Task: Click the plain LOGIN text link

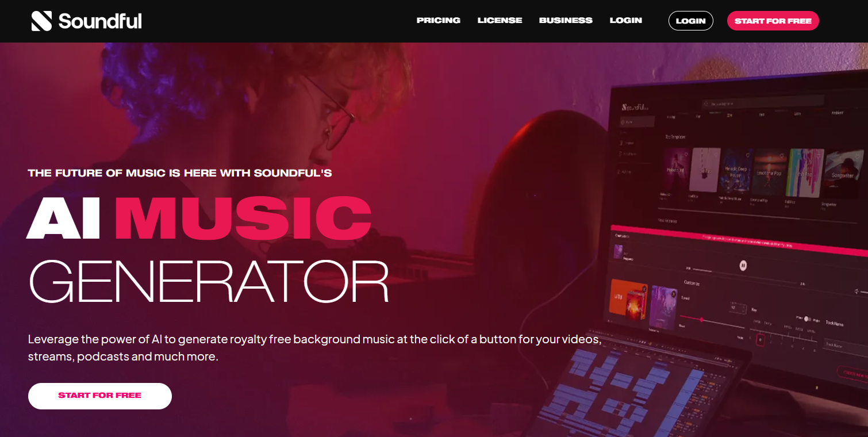Action: (x=625, y=21)
